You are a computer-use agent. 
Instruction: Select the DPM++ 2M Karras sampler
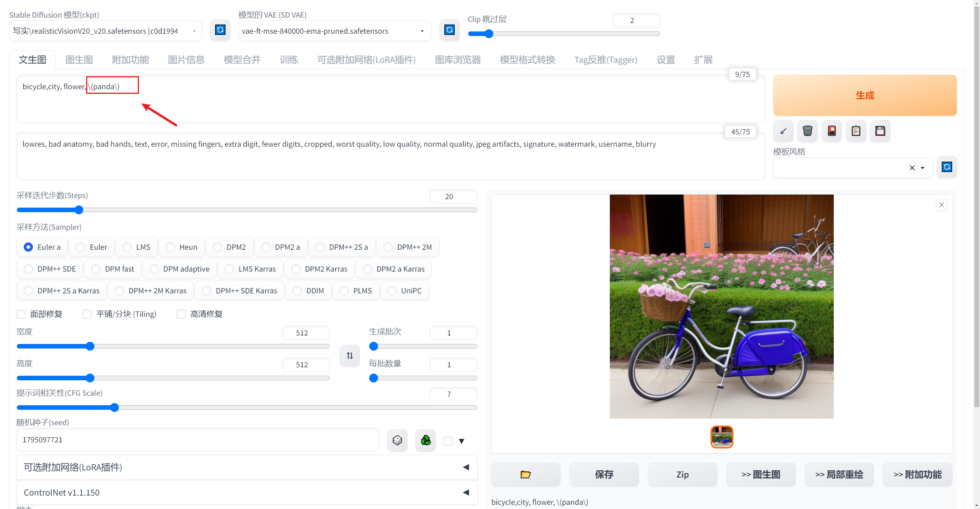[119, 291]
